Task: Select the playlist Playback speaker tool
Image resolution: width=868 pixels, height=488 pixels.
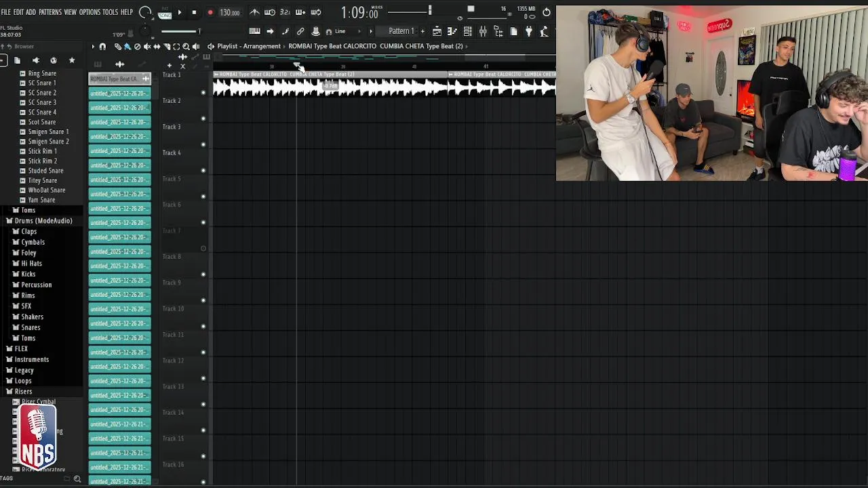Action: [x=195, y=46]
